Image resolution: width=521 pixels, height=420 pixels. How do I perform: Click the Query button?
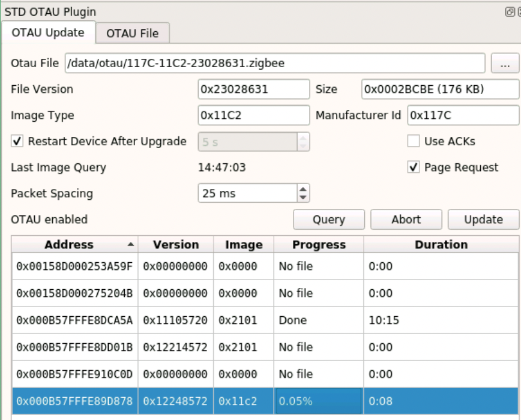(x=328, y=220)
